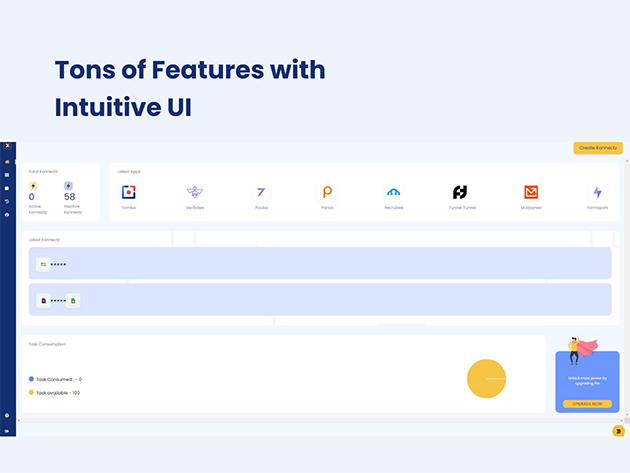Select the VerifyBee app icon

(x=195, y=192)
